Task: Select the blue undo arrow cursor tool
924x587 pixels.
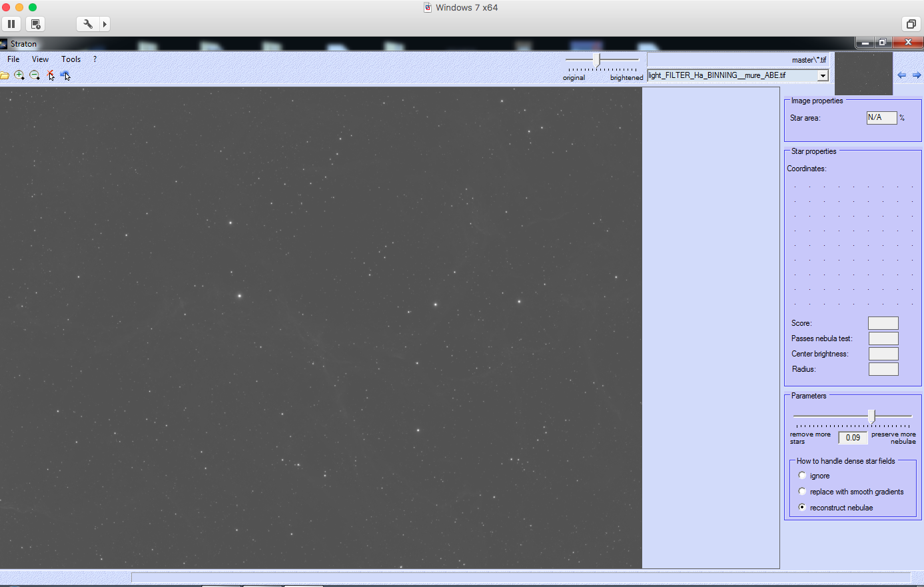Action: pyautogui.click(x=65, y=75)
